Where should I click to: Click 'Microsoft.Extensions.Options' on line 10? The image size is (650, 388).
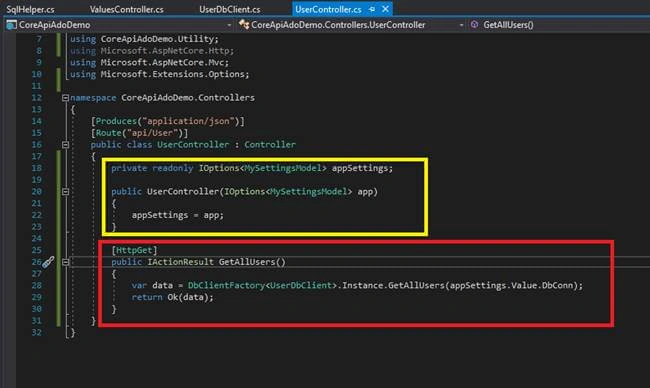pyautogui.click(x=172, y=74)
